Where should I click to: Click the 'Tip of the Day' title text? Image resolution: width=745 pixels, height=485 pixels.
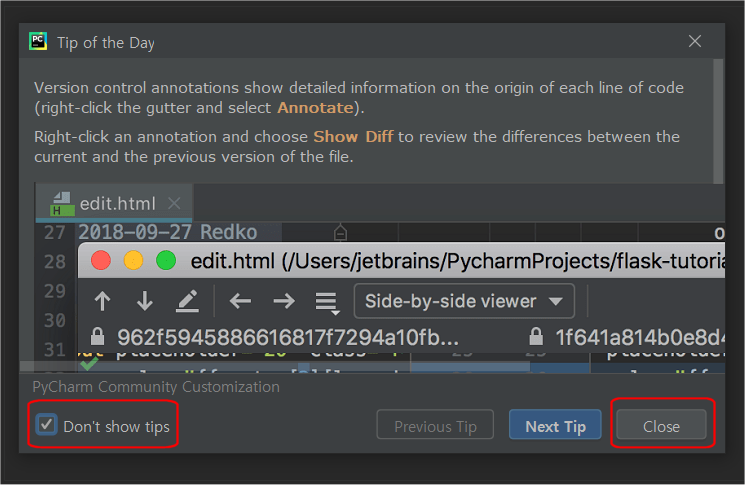(x=105, y=43)
